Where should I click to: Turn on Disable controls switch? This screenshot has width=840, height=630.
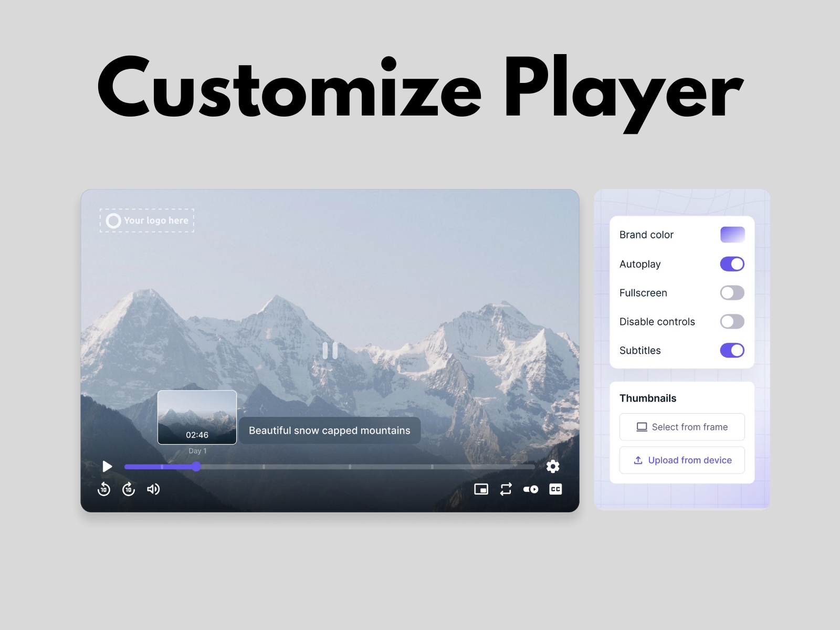pos(732,321)
